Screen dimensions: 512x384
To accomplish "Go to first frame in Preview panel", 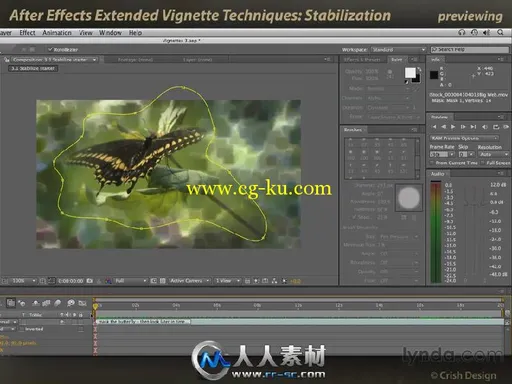I will [x=434, y=127].
